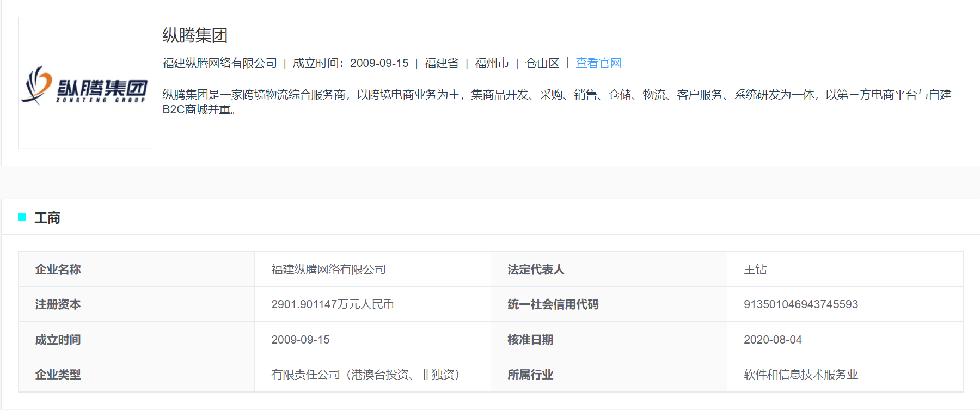Viewport: 980px width, 410px height.
Task: Click the 2009-09-15 value in the 工商 table
Action: pos(301,340)
